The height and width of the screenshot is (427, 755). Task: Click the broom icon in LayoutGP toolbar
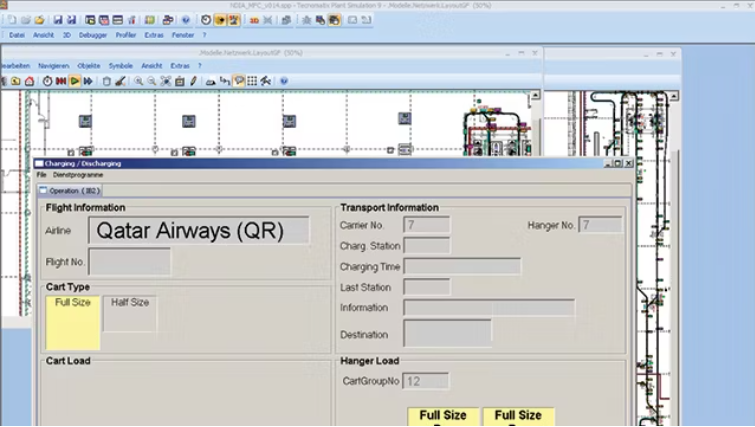[x=120, y=81]
